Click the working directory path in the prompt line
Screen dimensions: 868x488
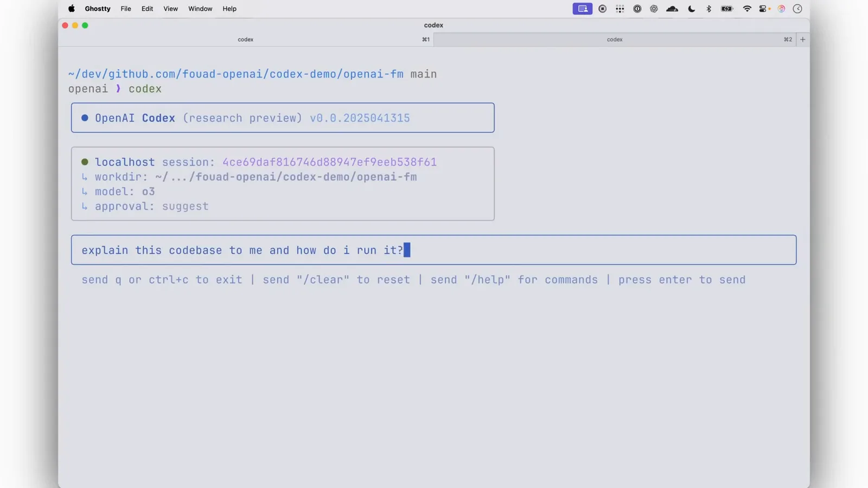[x=236, y=74]
